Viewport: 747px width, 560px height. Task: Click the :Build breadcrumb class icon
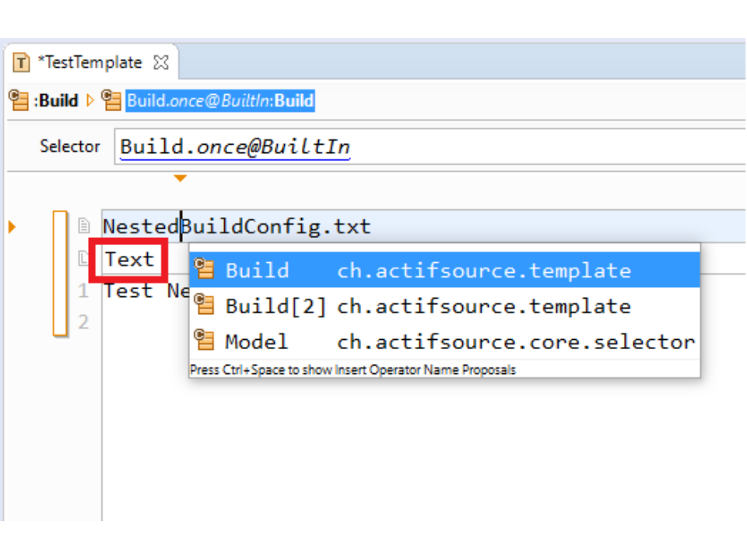[19, 100]
